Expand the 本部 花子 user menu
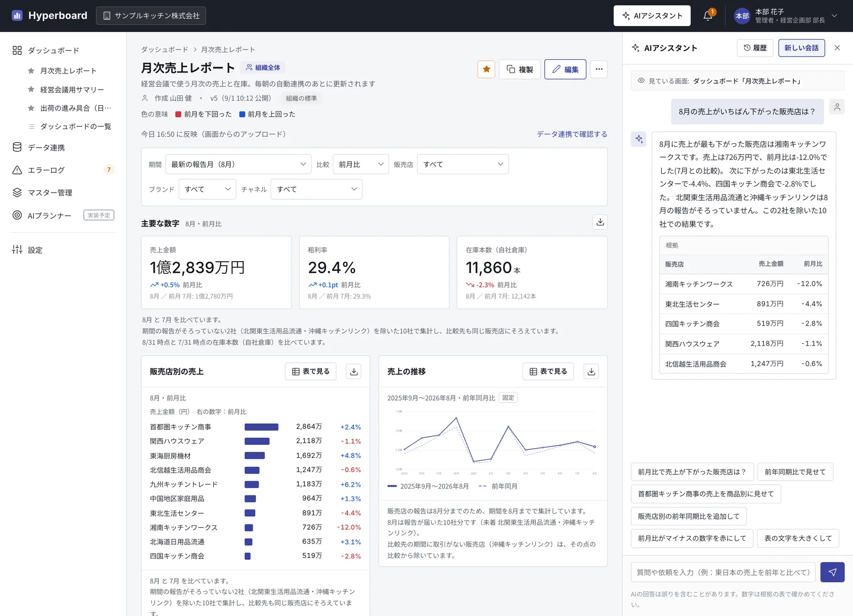This screenshot has width=853, height=616. coord(786,15)
